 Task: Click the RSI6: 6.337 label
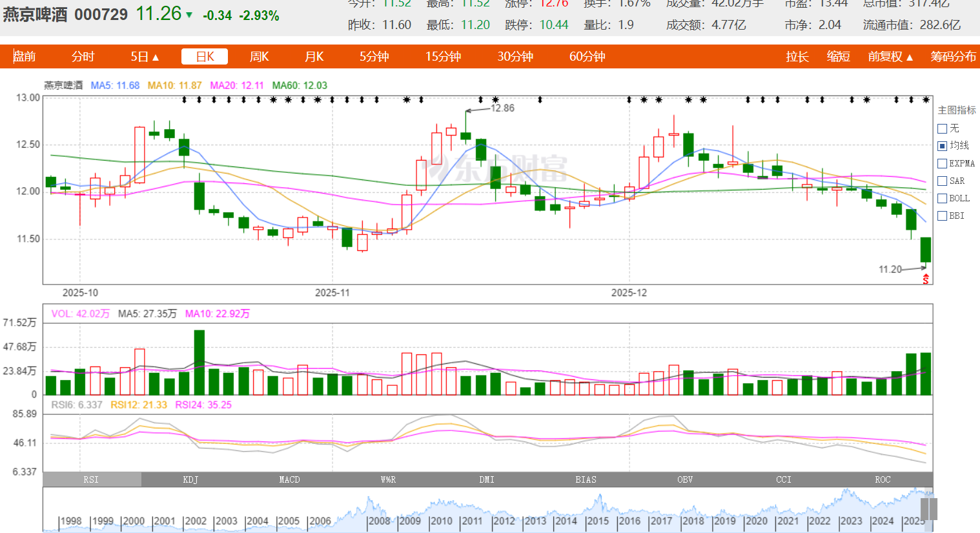[77, 405]
